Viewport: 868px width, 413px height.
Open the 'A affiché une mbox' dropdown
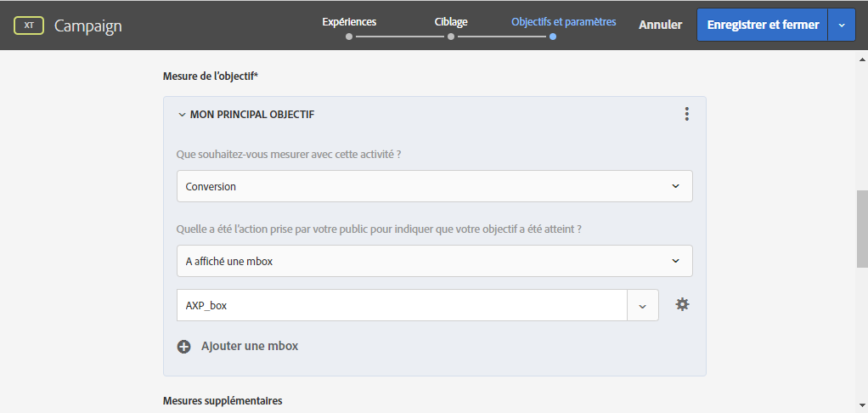(x=434, y=261)
